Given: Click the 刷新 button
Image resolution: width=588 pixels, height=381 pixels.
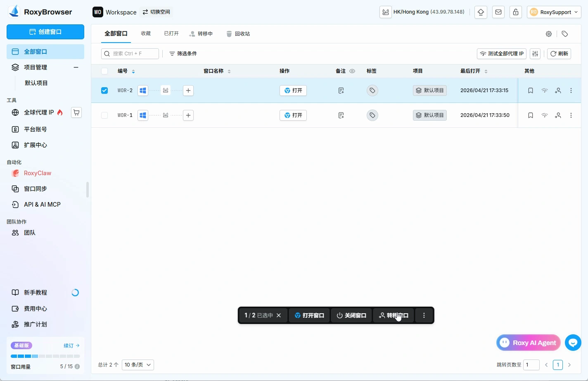Looking at the screenshot, I should pos(559,54).
